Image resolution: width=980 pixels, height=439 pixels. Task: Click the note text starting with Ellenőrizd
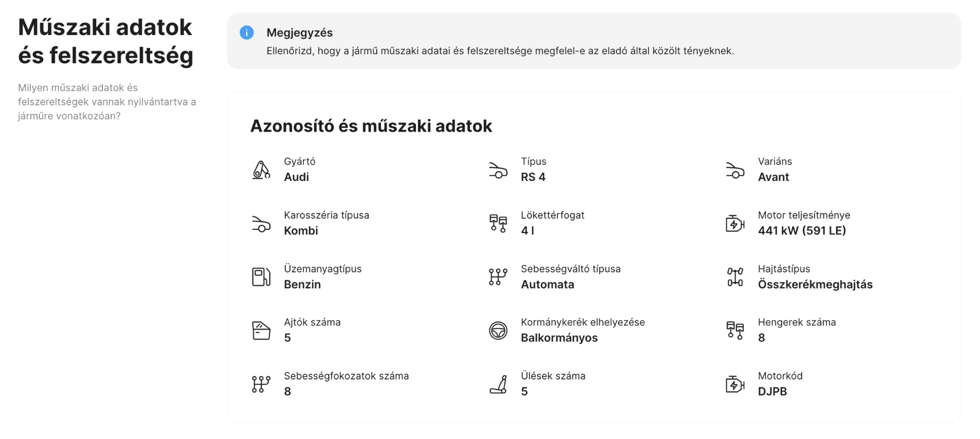pos(500,51)
